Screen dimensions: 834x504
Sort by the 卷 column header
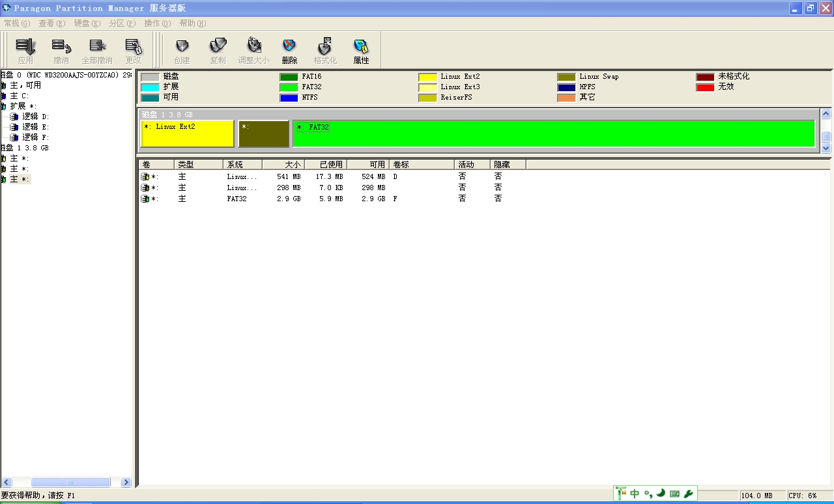[x=156, y=165]
